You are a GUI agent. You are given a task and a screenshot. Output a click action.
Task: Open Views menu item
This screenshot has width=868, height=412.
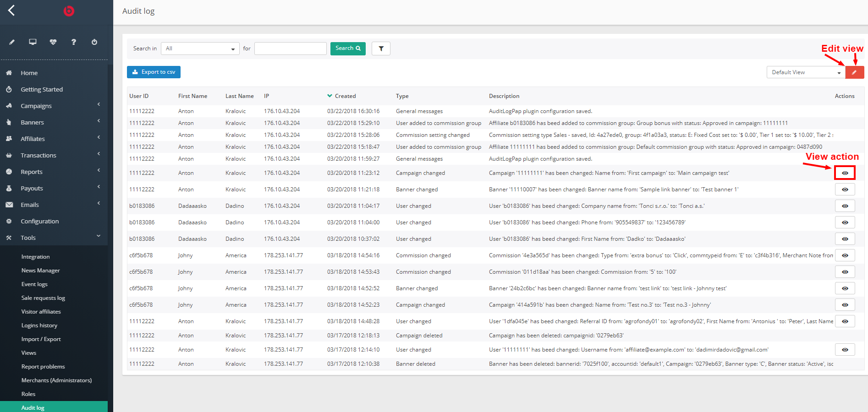(28, 353)
